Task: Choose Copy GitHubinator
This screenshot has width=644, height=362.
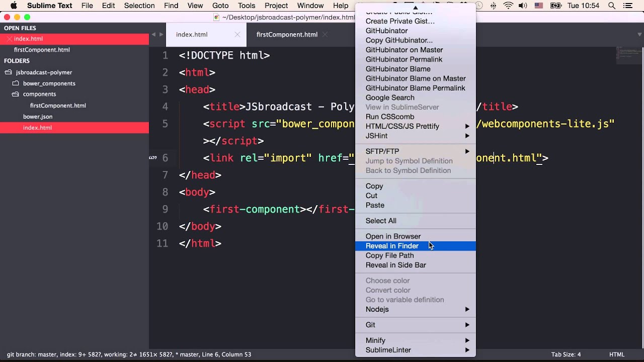Action: click(416, 40)
